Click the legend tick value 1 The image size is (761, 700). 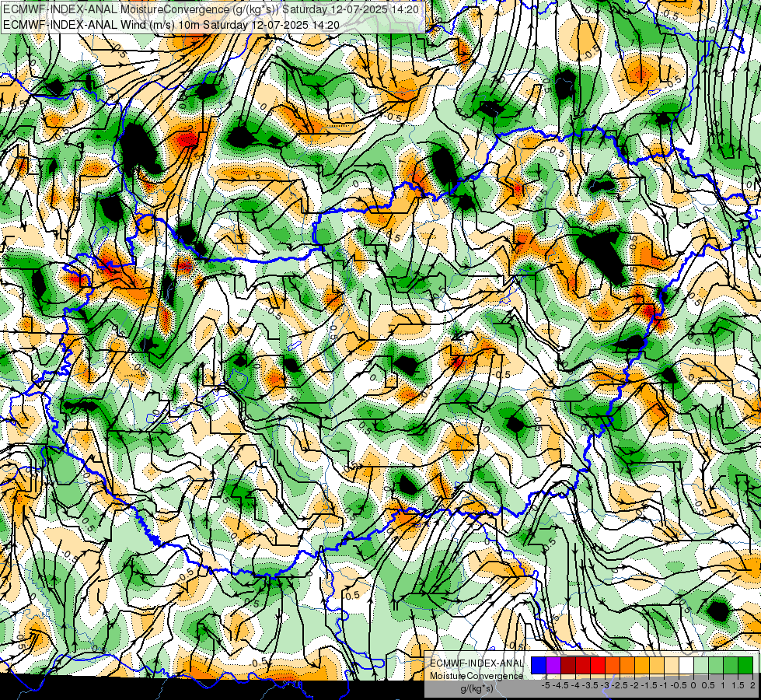click(x=722, y=685)
